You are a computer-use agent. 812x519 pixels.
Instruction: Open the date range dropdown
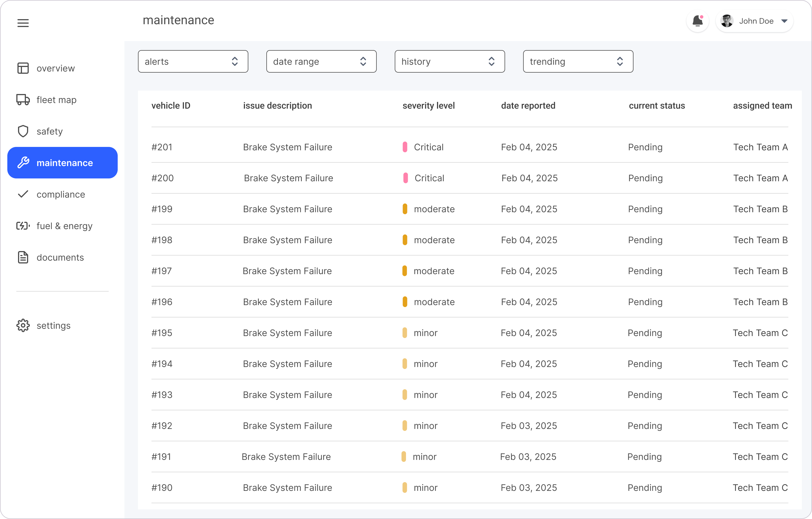point(321,61)
